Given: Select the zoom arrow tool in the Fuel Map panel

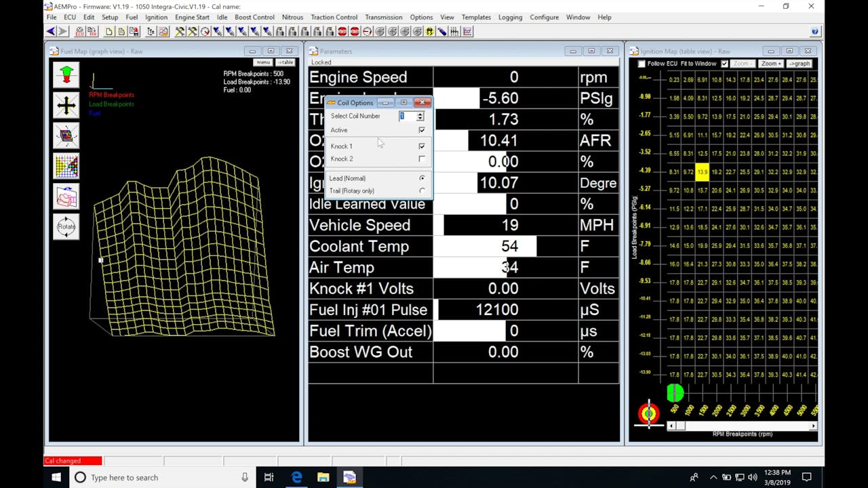Looking at the screenshot, I should pos(66,75).
